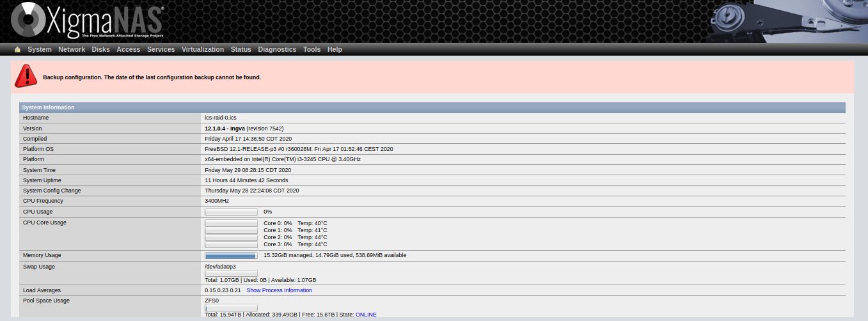Click the CPU Usage progress bar
The height and width of the screenshot is (321, 868).
pyautogui.click(x=231, y=212)
